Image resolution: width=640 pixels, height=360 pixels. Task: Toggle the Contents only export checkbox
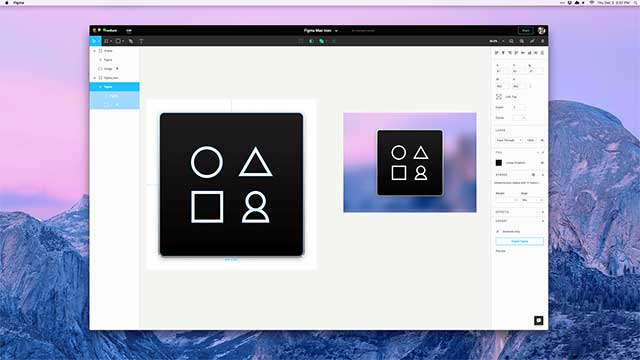click(x=498, y=231)
